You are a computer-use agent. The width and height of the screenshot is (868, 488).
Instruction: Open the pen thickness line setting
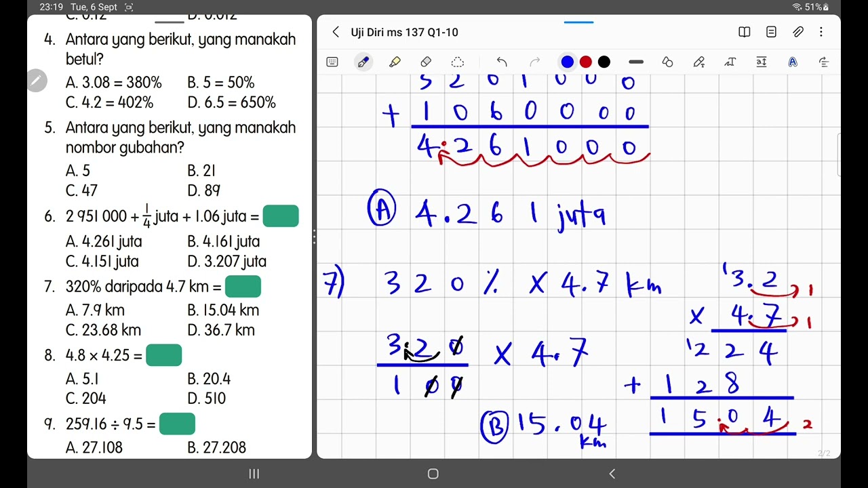point(636,62)
